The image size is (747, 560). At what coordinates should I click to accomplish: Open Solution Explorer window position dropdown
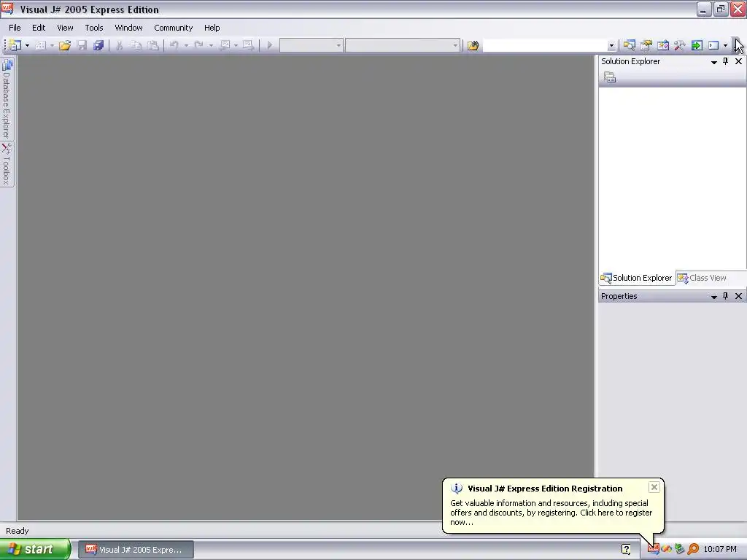[713, 62]
